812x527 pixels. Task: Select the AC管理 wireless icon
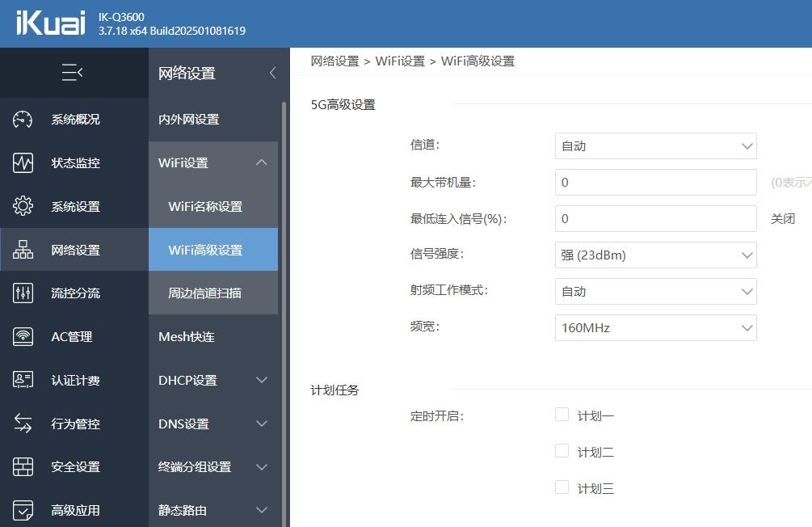[23, 336]
